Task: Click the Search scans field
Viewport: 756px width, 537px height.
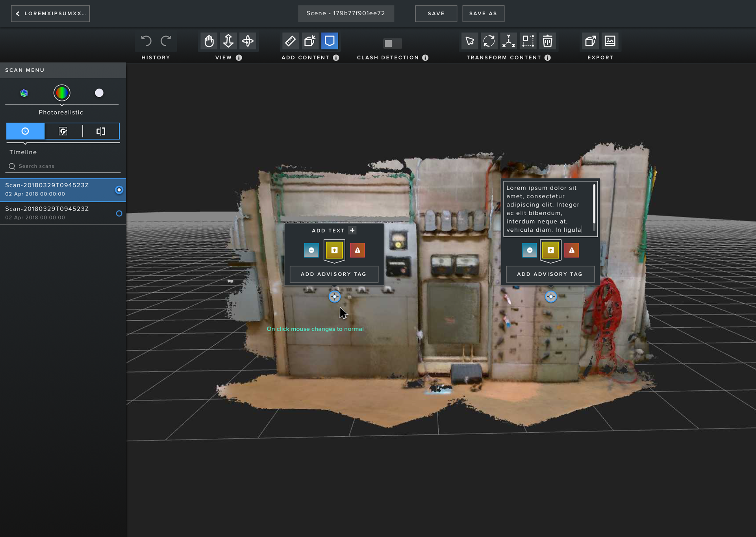Action: pyautogui.click(x=63, y=166)
